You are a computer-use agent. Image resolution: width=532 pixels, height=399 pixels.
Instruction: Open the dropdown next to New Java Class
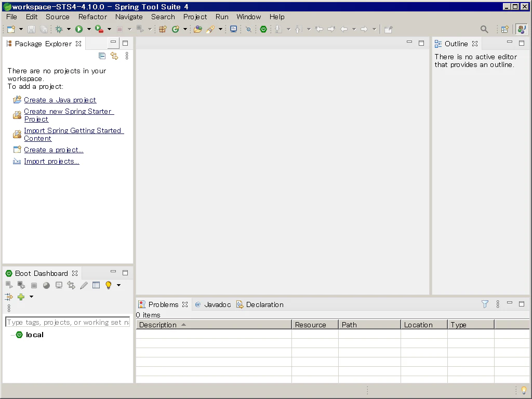click(x=185, y=30)
